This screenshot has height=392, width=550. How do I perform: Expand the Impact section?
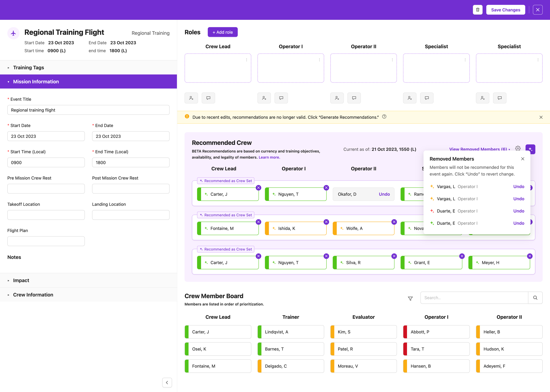click(88, 281)
